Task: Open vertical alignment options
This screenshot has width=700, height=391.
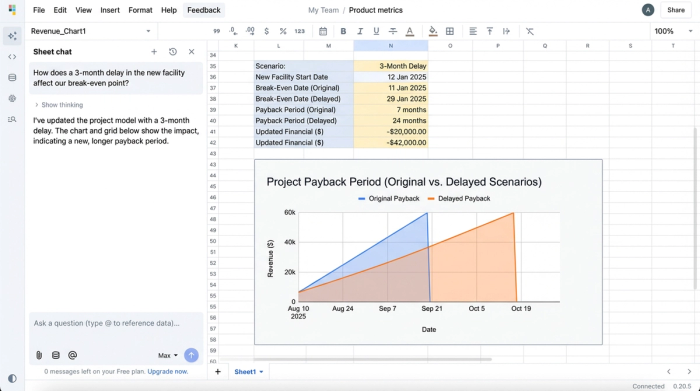Action: pyautogui.click(x=490, y=31)
